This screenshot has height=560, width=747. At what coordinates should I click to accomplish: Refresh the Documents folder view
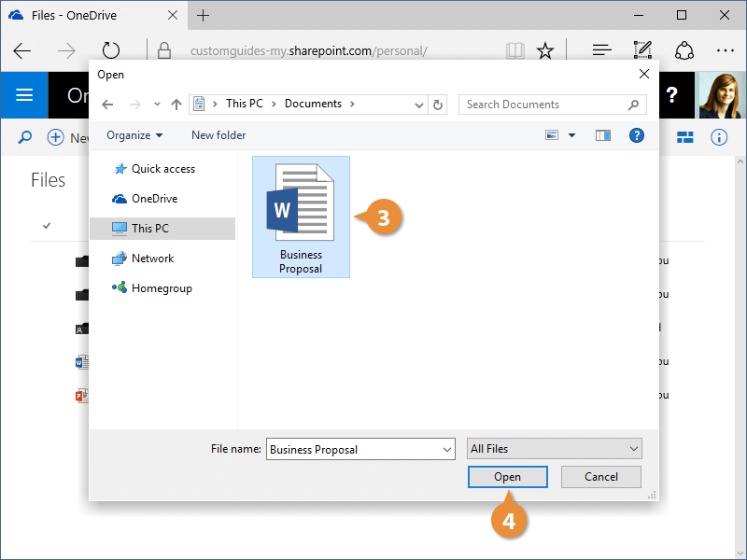[x=439, y=105]
